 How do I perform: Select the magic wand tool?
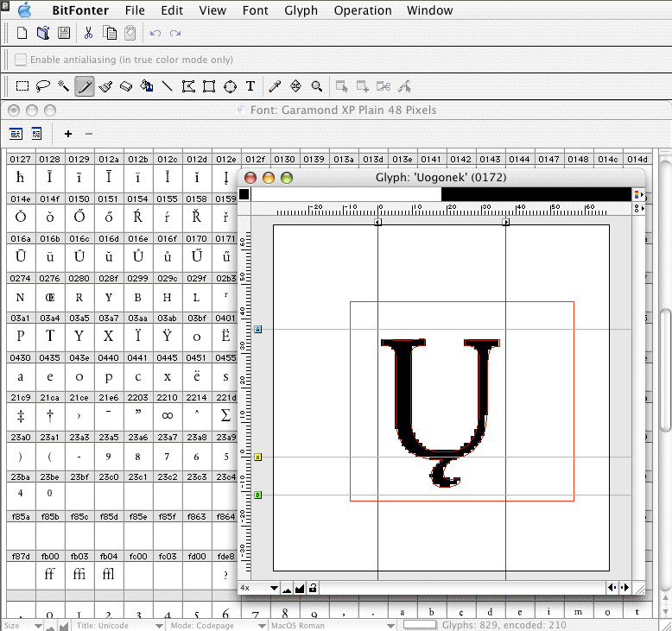(x=63, y=86)
